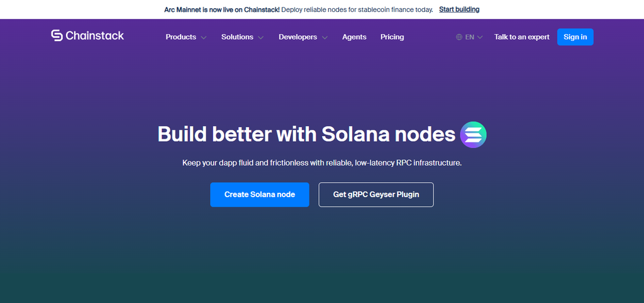Click the Talk to an expert link

tap(521, 37)
